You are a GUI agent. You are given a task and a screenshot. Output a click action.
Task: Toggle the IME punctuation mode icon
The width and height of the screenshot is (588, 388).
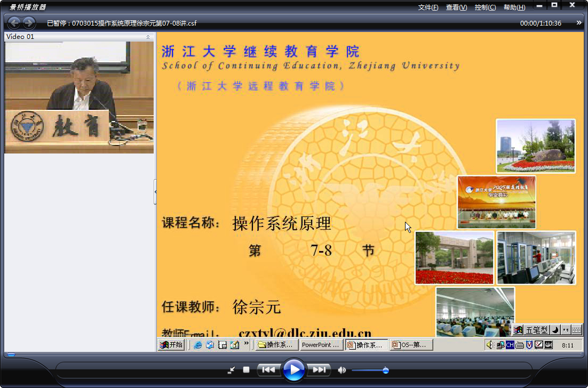click(566, 330)
